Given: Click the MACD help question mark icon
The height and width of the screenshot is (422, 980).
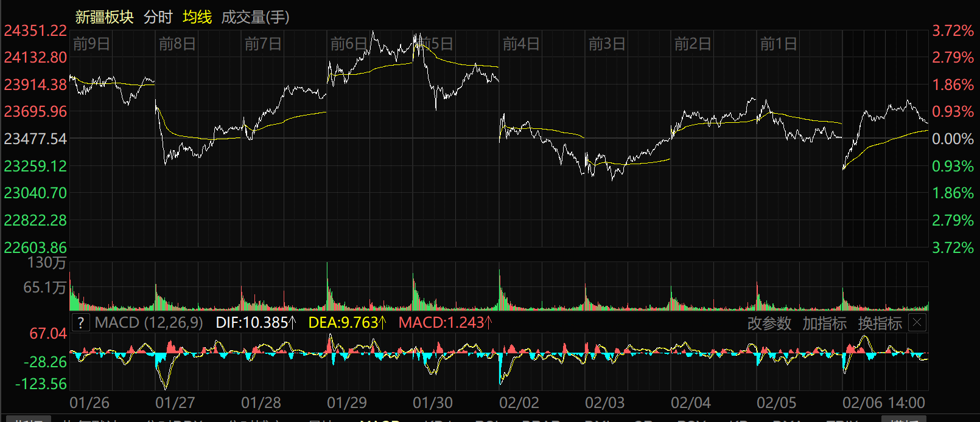Looking at the screenshot, I should pos(80,323).
